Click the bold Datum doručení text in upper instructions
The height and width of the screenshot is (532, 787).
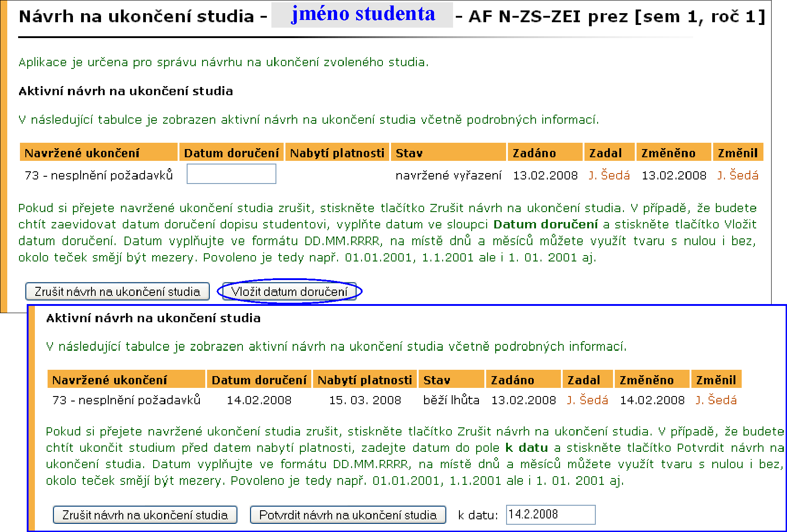point(546,224)
